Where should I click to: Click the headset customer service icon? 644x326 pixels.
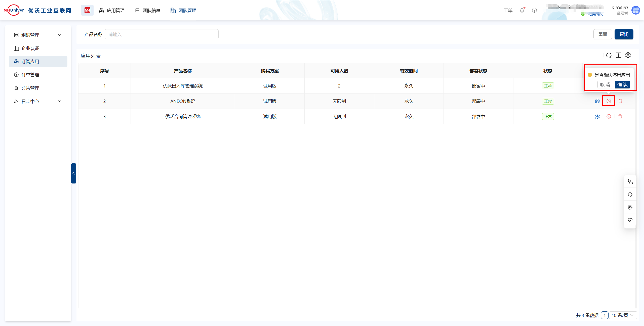pos(630,195)
